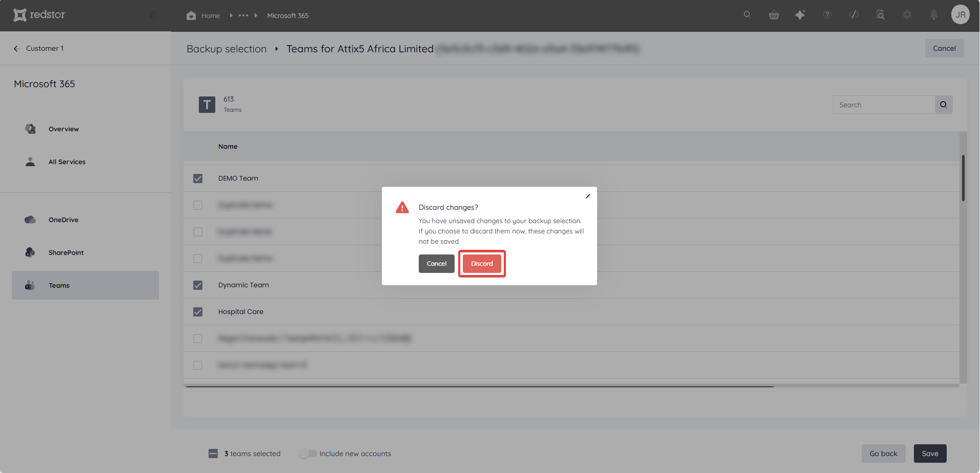The image size is (980, 473).
Task: Select the Hospital Care row name
Action: [x=241, y=311]
